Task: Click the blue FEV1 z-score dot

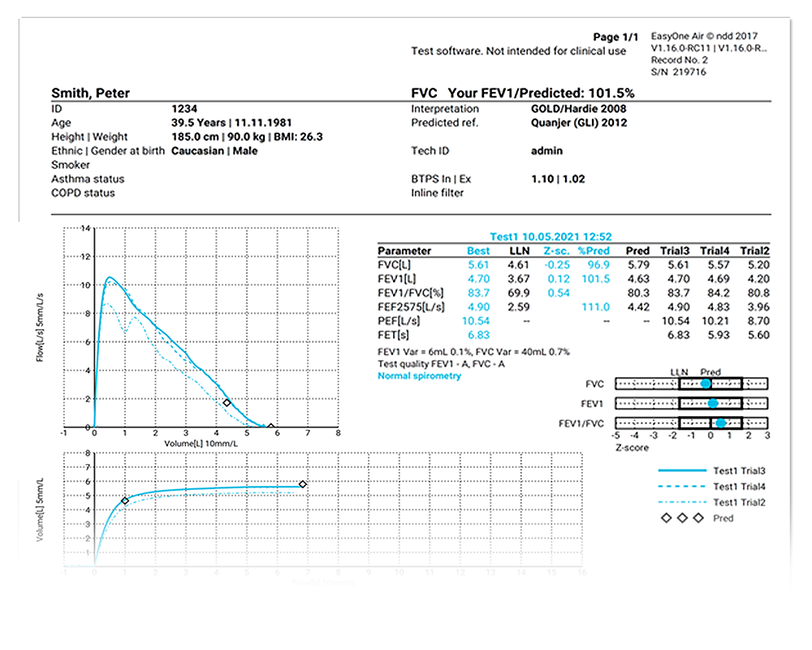Action: [712, 403]
